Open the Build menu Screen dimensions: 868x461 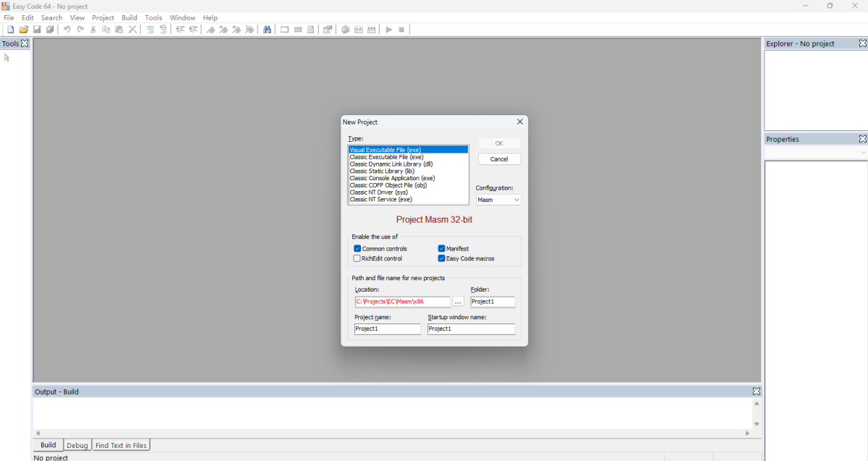click(x=129, y=17)
